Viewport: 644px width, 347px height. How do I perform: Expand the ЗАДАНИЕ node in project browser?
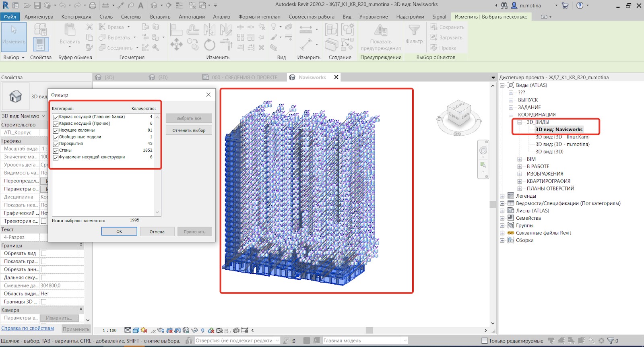[511, 107]
